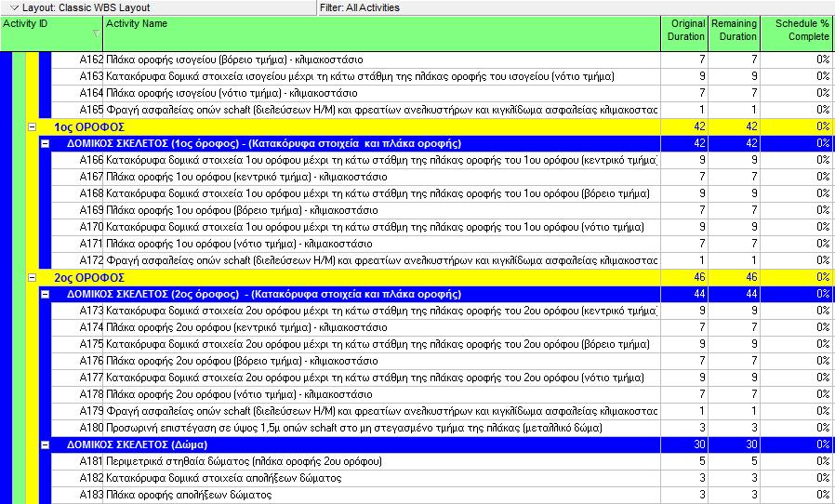Collapse the 2ος ΟΡΟΦΟΣ WBS group
835x504 pixels.
32,278
